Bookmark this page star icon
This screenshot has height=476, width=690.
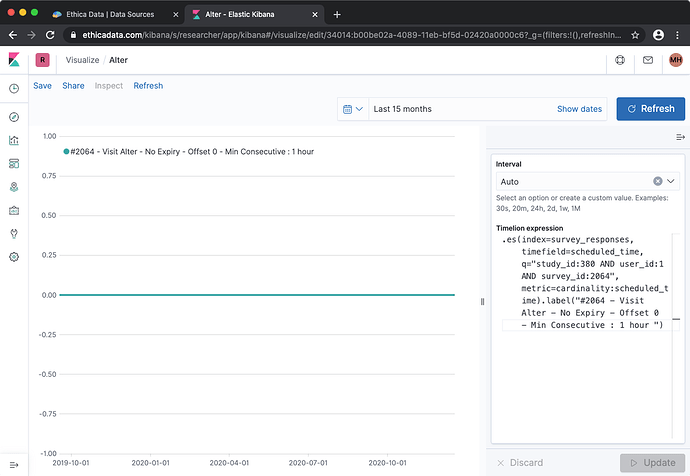click(635, 35)
